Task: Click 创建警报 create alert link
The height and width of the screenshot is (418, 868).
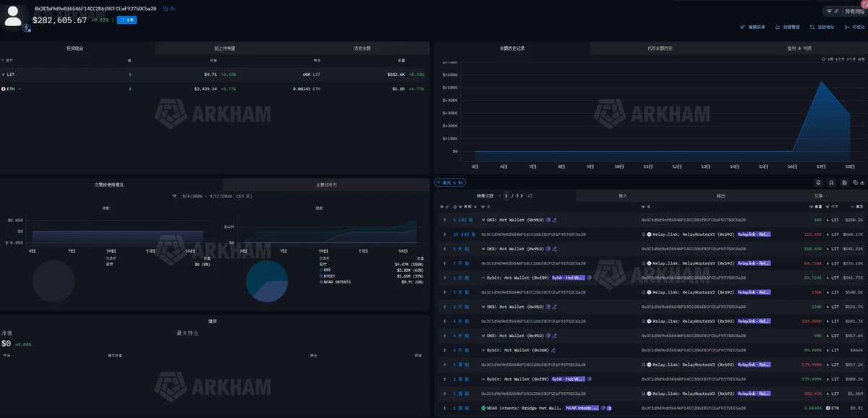Action: (x=788, y=27)
